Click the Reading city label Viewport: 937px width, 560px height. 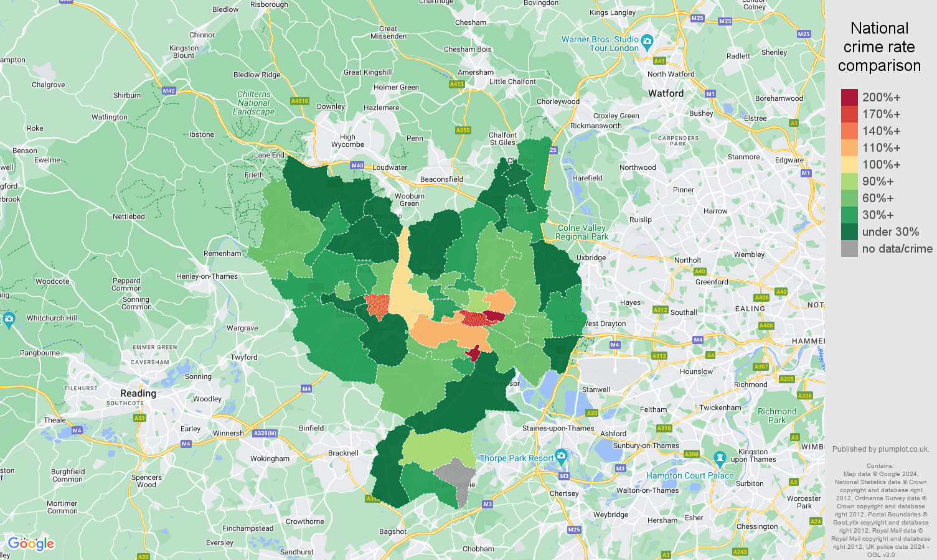coord(138,393)
